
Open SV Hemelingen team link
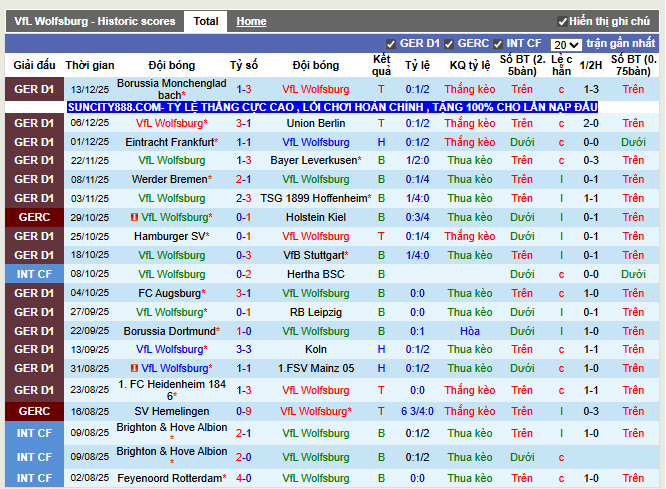(172, 411)
